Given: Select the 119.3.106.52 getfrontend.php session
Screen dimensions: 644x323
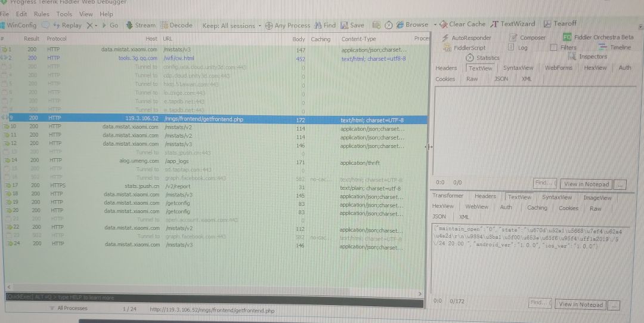Looking at the screenshot, I should tap(213, 119).
